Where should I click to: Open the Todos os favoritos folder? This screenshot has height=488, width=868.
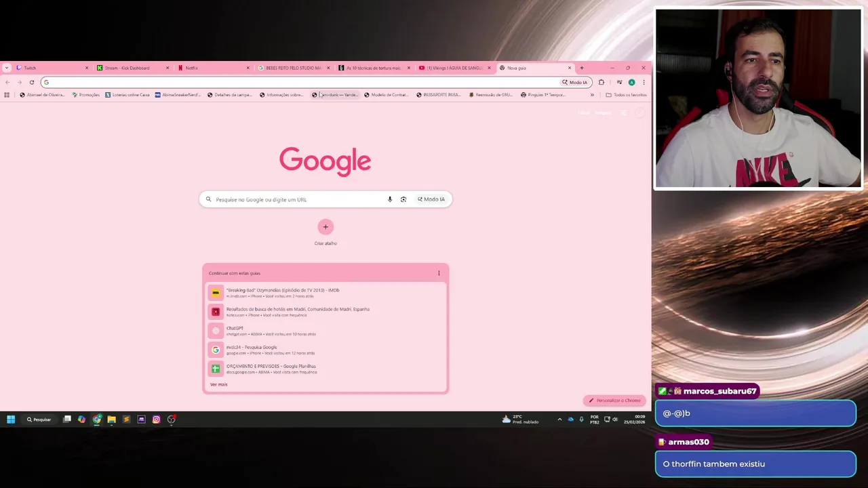pos(627,95)
